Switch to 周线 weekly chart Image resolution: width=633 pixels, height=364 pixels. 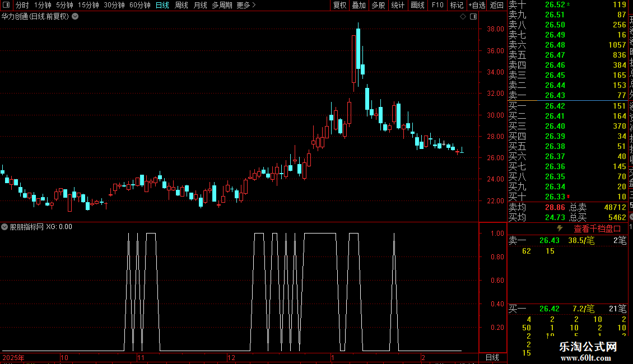point(181,5)
